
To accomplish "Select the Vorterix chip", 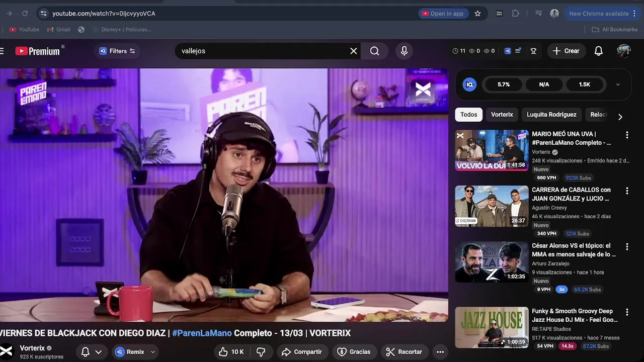I will pos(502,115).
